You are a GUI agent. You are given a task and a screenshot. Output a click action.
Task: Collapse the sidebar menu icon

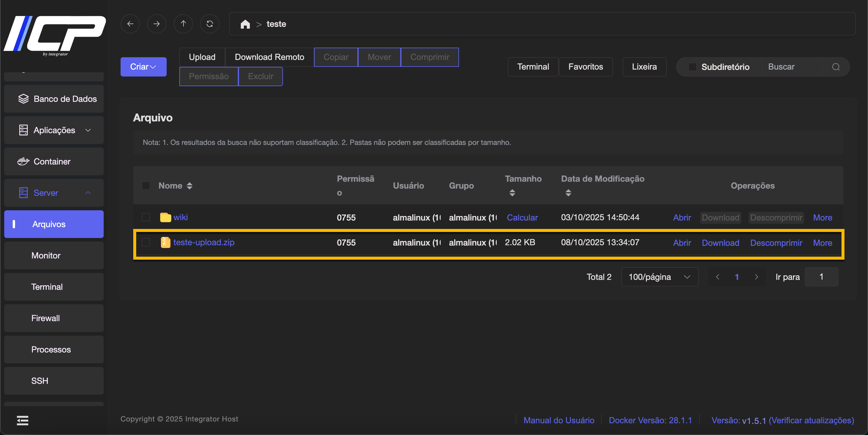pyautogui.click(x=23, y=420)
